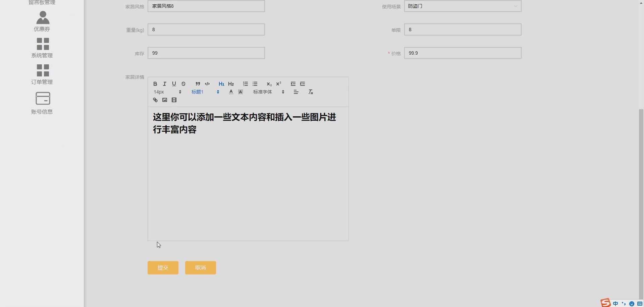Apply strikethrough to the text
Viewport: 644px width, 307px height.
click(x=183, y=84)
